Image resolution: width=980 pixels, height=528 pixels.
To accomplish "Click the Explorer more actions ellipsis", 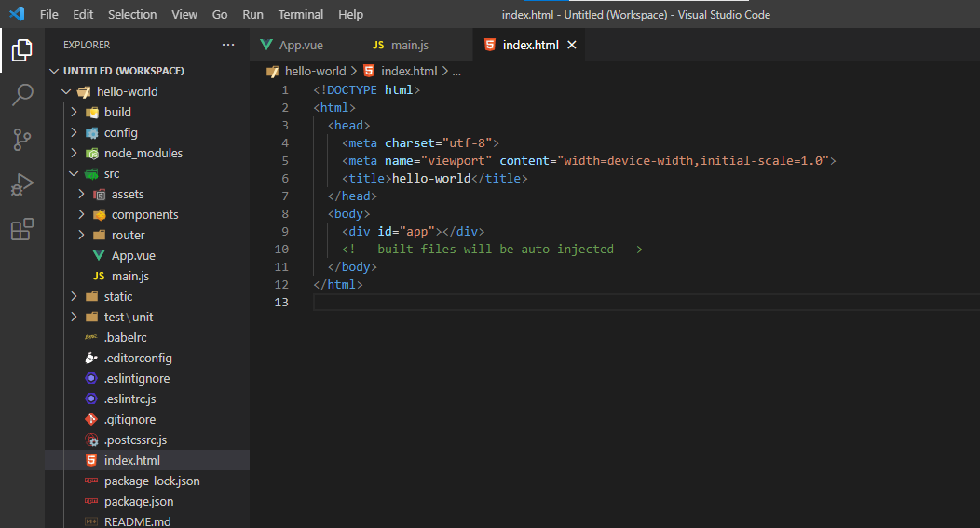I will coord(228,45).
